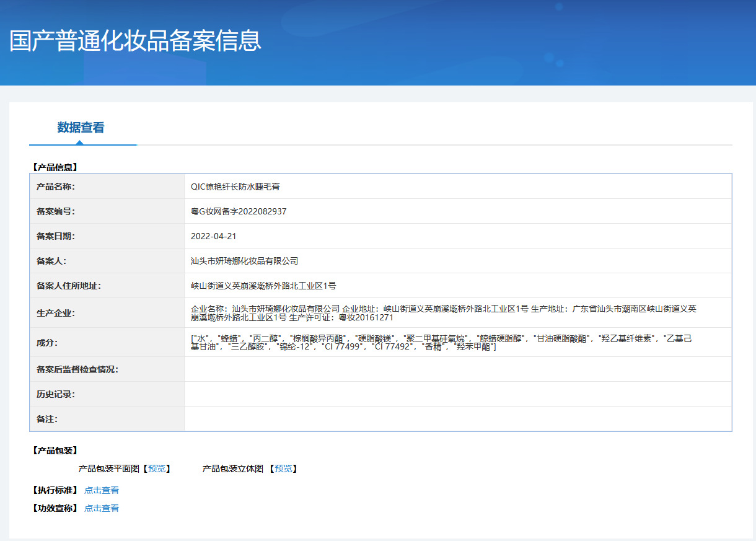756x541 pixels.
Task: Click the 备案编号 label cell
Action: pos(107,211)
